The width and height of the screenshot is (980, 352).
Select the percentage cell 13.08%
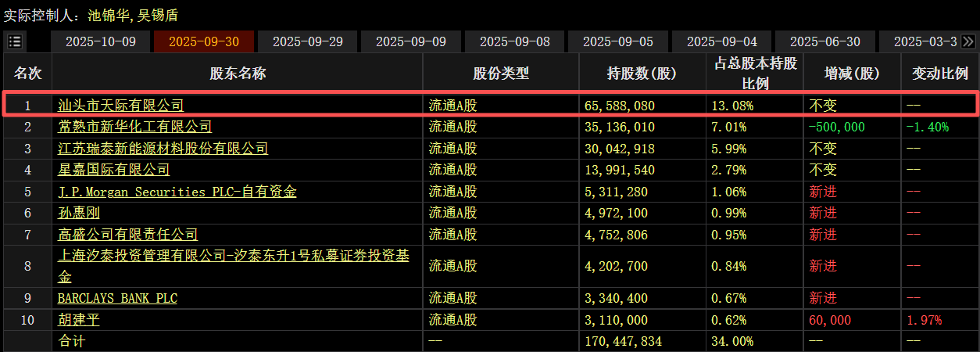732,106
